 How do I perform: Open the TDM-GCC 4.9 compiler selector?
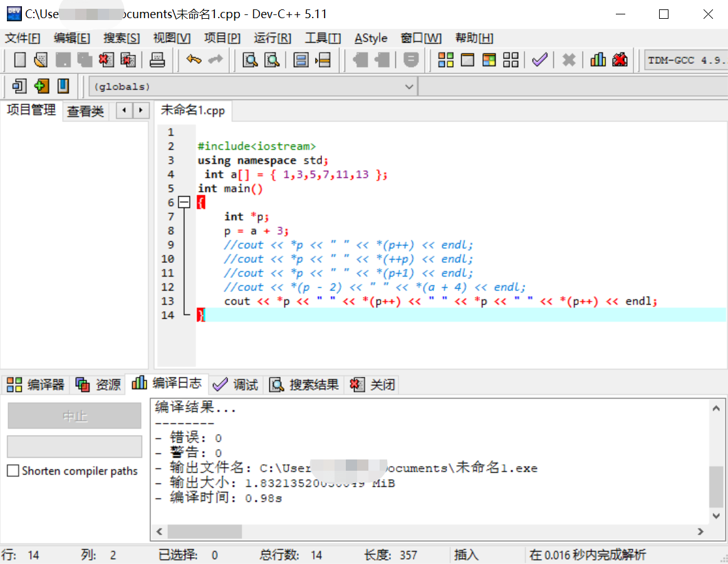[686, 60]
